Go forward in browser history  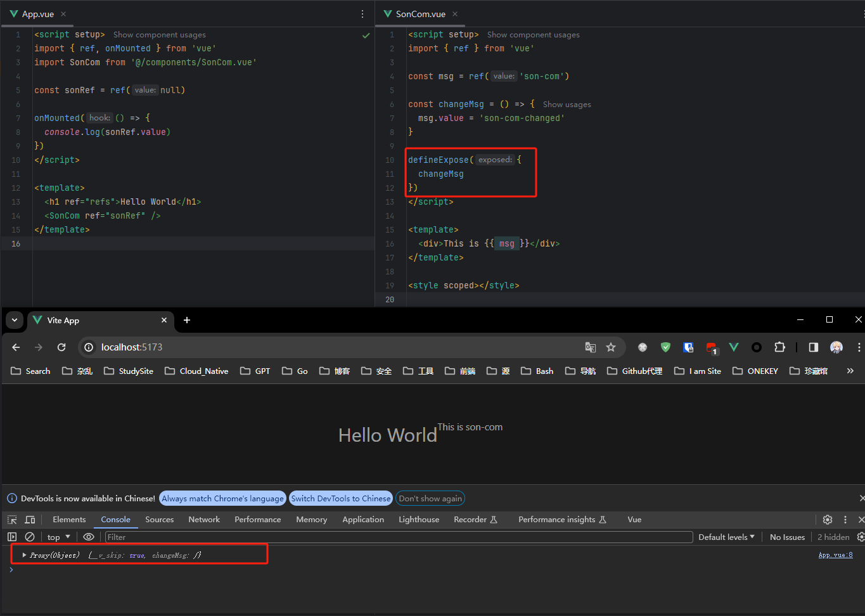(39, 347)
